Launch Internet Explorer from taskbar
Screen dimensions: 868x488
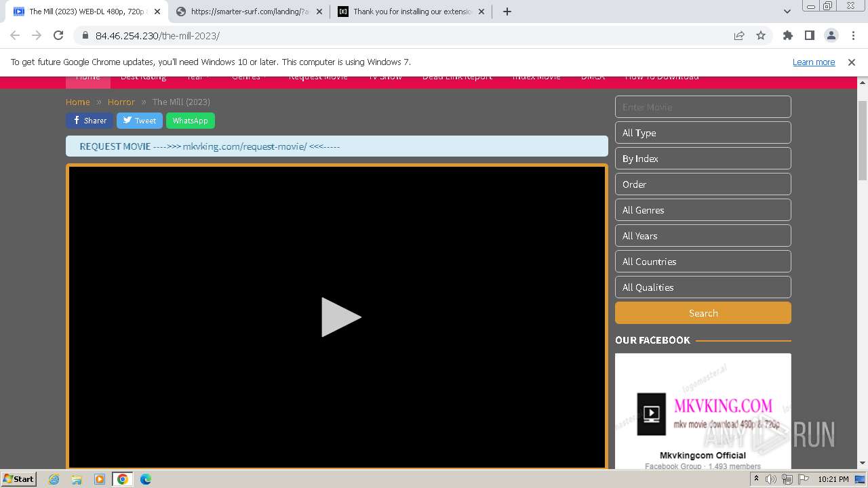pyautogui.click(x=54, y=479)
